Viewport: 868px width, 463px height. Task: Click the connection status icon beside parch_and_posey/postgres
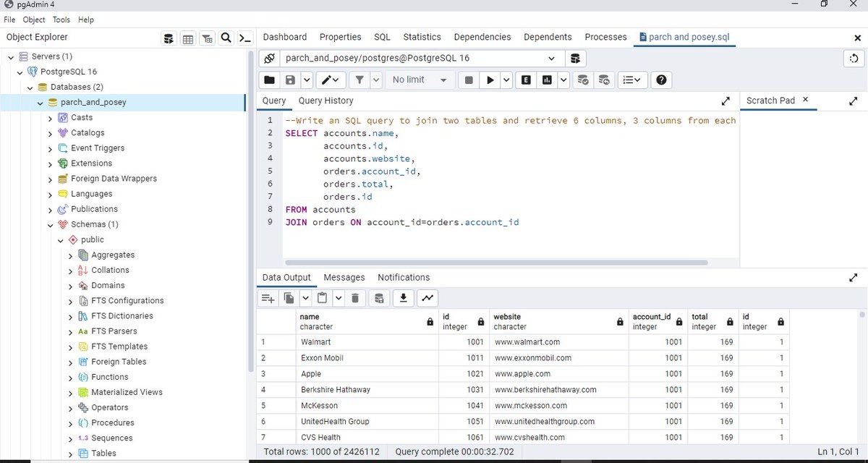click(x=269, y=58)
